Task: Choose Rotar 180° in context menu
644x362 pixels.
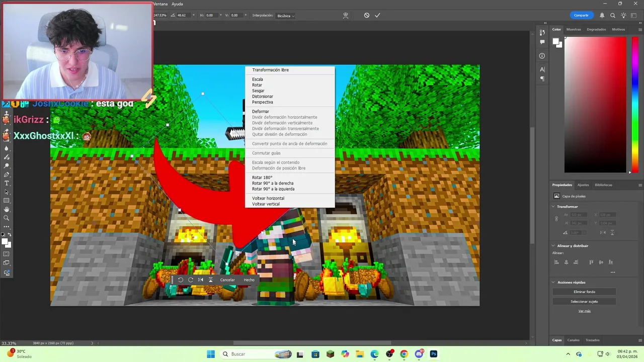Action: pyautogui.click(x=262, y=177)
